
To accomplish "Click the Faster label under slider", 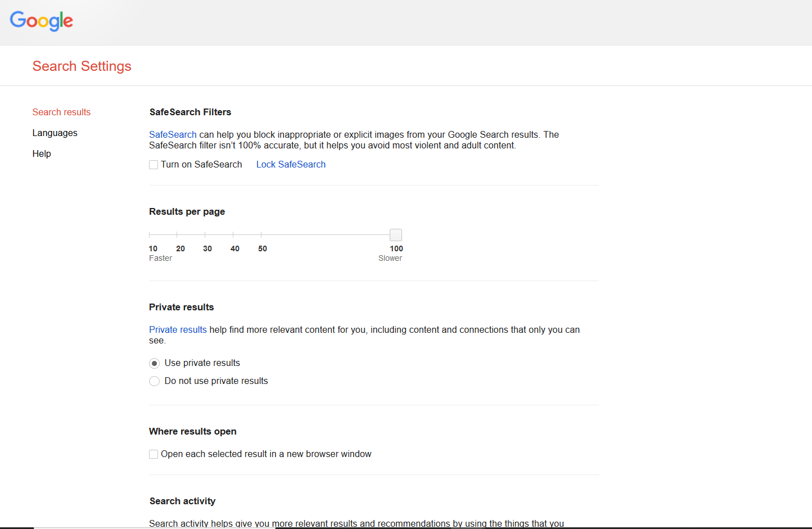I will point(160,258).
